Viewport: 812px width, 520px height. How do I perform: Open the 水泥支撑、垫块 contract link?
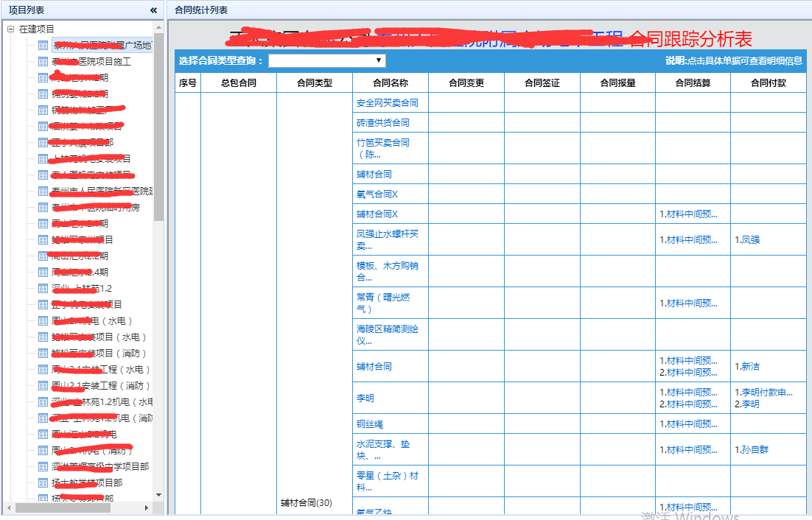pyautogui.click(x=382, y=449)
